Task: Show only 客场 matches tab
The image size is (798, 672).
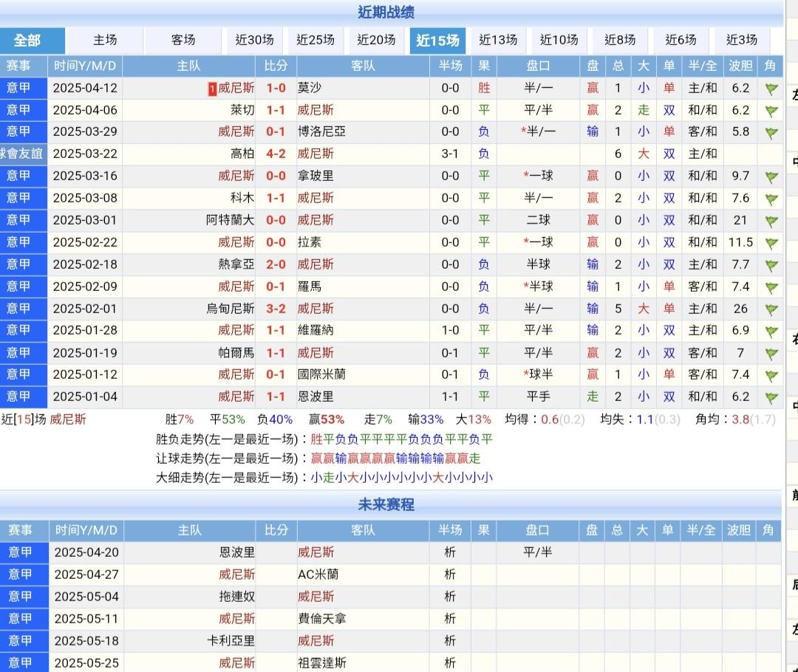Action: 183,40
